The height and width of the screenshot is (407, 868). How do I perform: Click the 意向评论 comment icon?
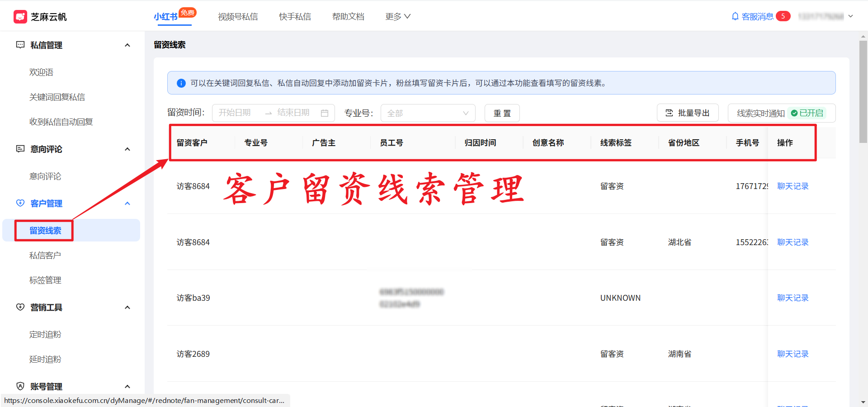pyautogui.click(x=20, y=149)
